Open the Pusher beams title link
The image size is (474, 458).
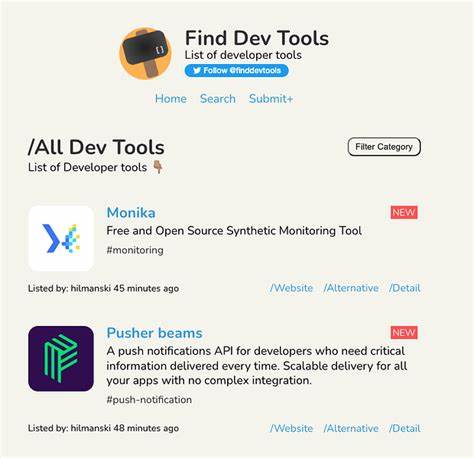154,333
